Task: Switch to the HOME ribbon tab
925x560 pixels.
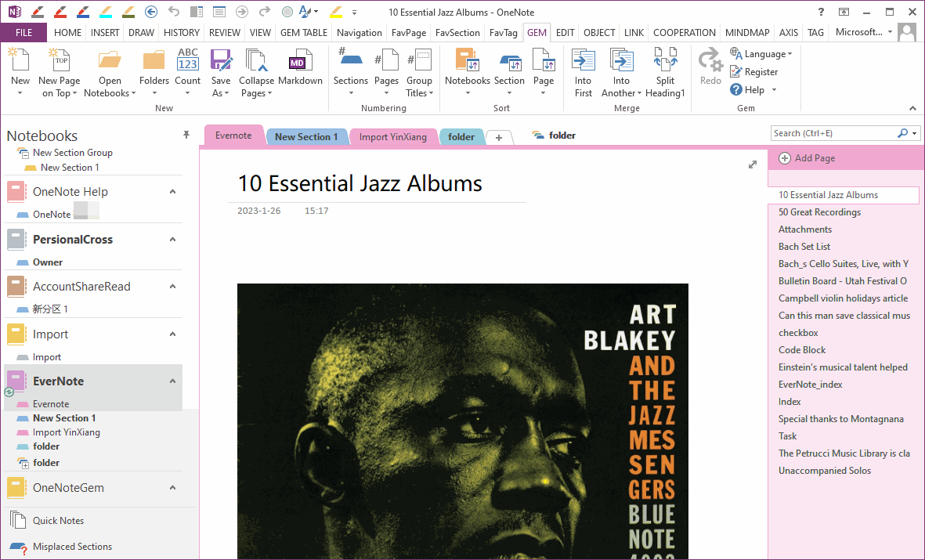Action: pos(68,32)
